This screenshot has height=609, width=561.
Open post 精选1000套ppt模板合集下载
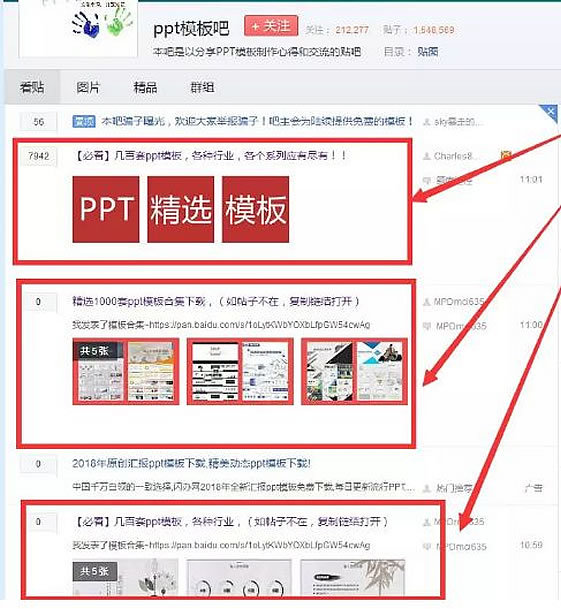click(216, 301)
